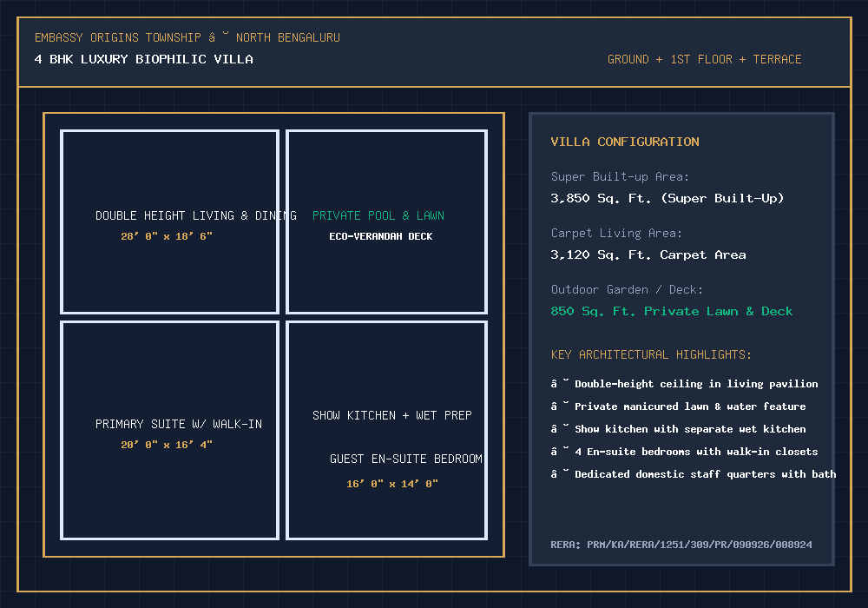Select the 'DOUBLE HEIGHT LIVING & DINING' room label
Viewport: 868px width, 608px height.
196,215
